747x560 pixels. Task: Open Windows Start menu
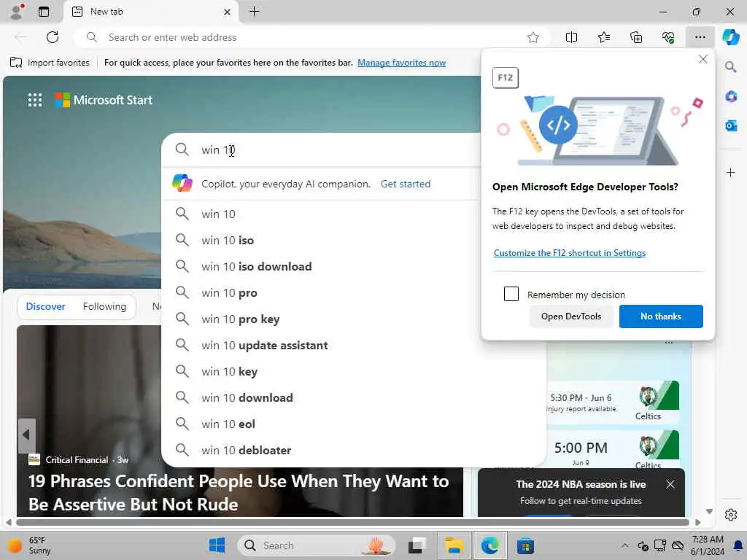click(217, 545)
